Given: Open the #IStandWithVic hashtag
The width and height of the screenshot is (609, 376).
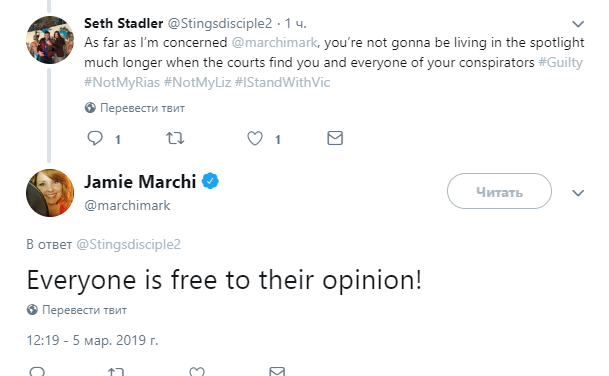Looking at the screenshot, I should [x=282, y=82].
